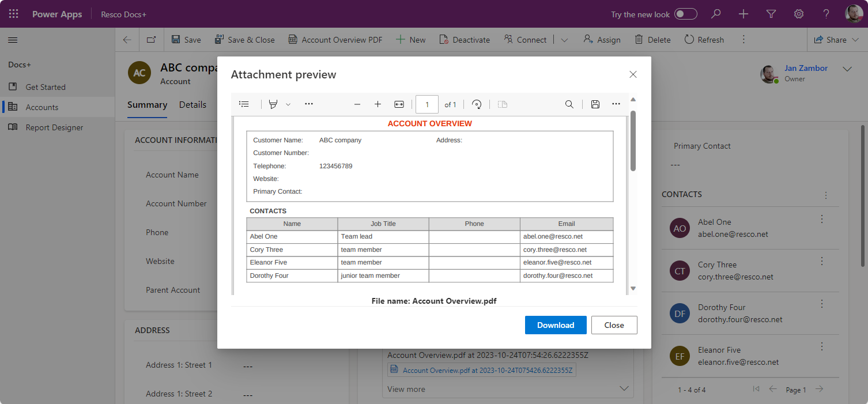Click Assign in the command bar
This screenshot has width=868, height=404.
(602, 40)
